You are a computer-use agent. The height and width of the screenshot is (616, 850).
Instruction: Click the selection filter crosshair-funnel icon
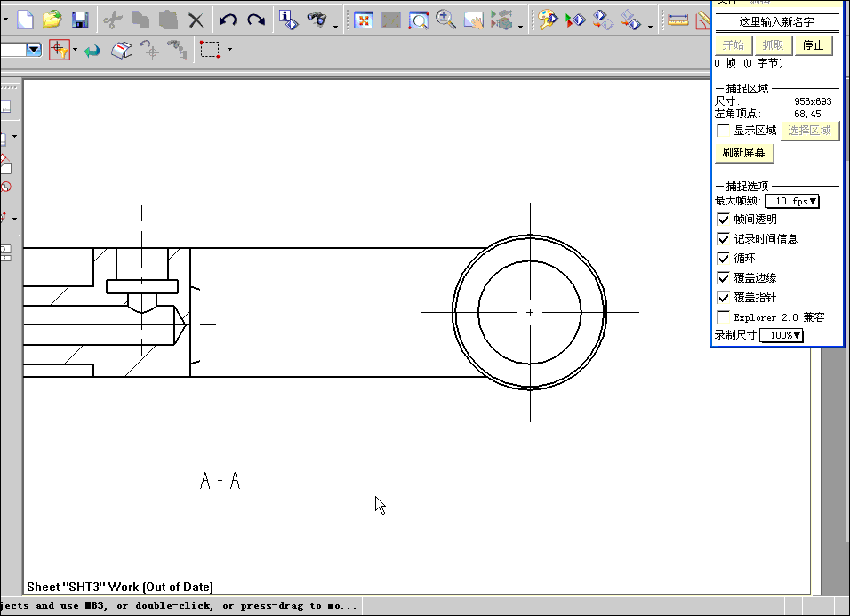(60, 50)
